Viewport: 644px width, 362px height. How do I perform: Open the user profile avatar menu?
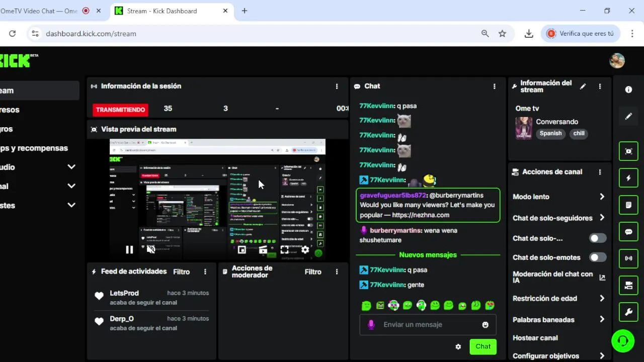[617, 61]
